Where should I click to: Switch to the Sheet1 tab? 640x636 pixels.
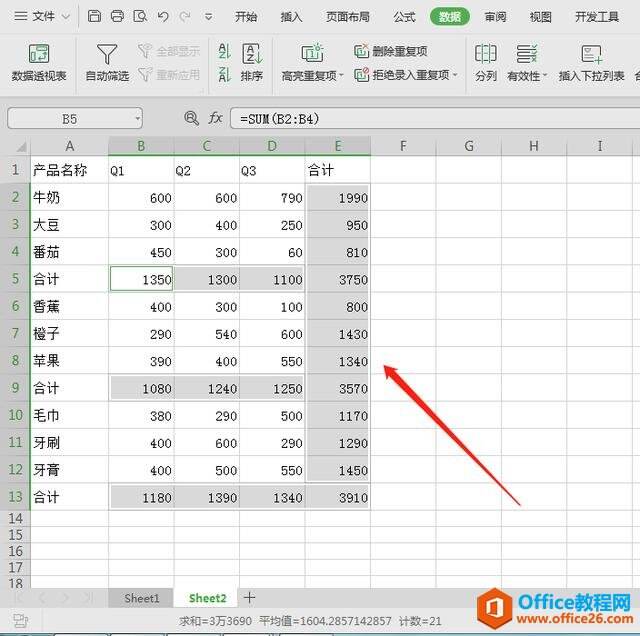pyautogui.click(x=142, y=598)
